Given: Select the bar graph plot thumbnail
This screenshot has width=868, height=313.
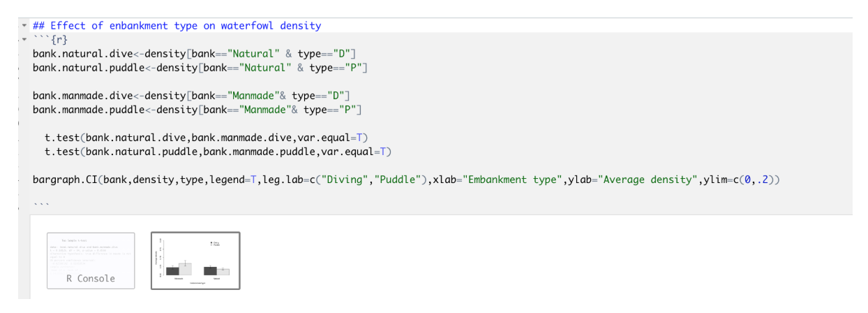Looking at the screenshot, I should click(196, 261).
